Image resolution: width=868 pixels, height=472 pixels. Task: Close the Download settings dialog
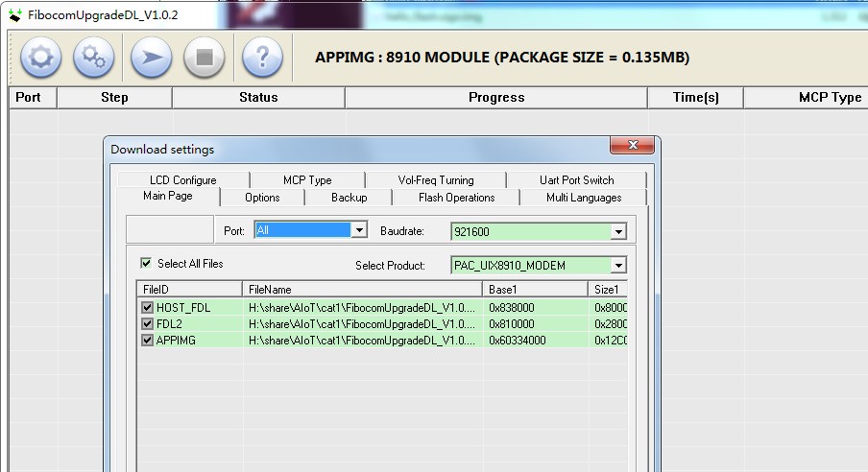632,145
